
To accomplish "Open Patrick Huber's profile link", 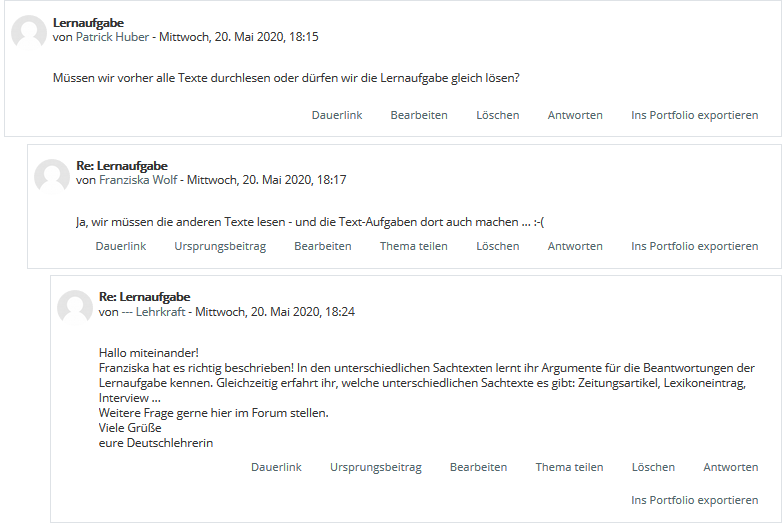I will tap(112, 37).
